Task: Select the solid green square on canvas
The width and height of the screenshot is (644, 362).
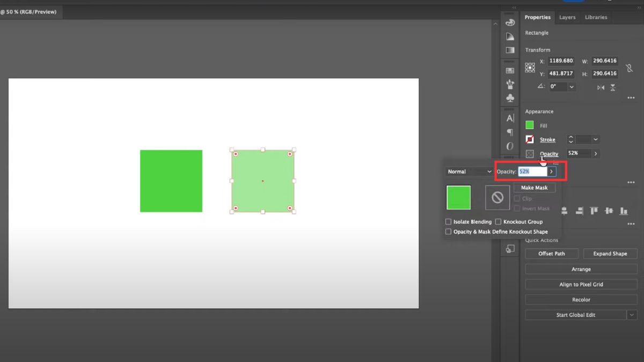Action: (171, 181)
